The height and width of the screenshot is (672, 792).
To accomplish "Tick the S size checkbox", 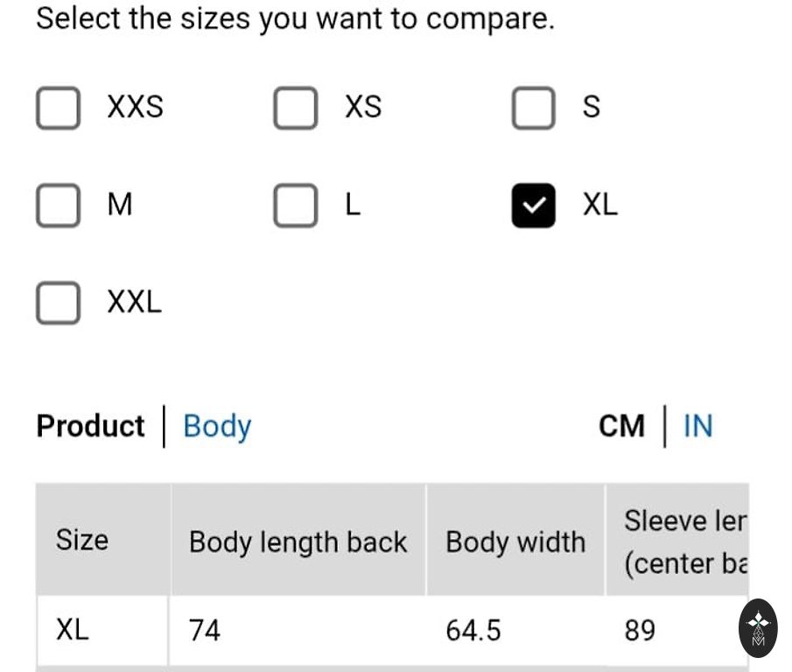I will pyautogui.click(x=533, y=108).
